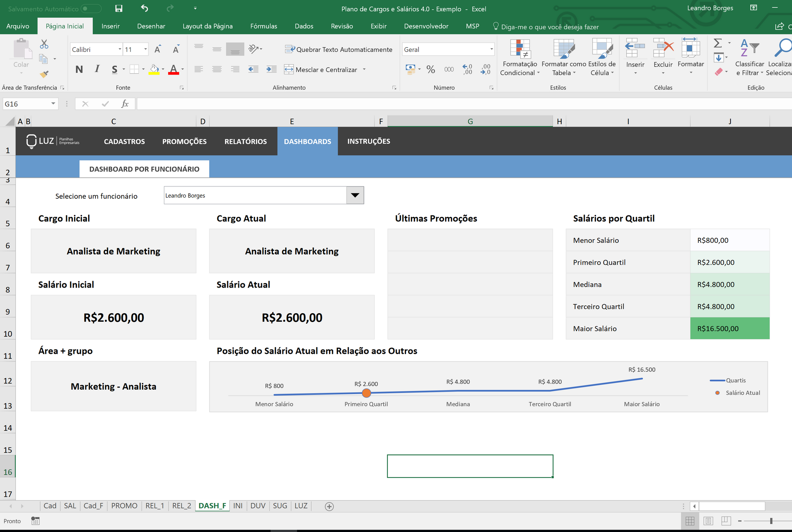
Task: Switch to the Inserir ribbon tab
Action: point(111,26)
